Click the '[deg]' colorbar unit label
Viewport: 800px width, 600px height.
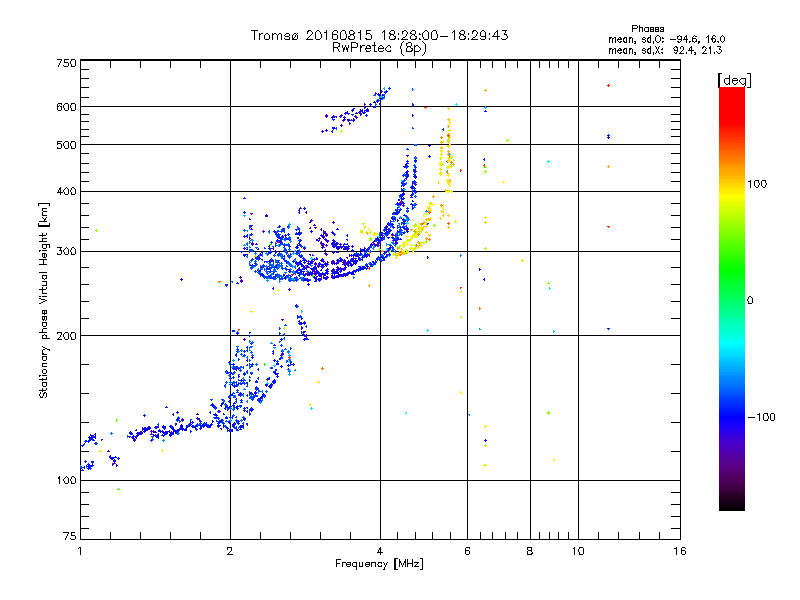734,80
